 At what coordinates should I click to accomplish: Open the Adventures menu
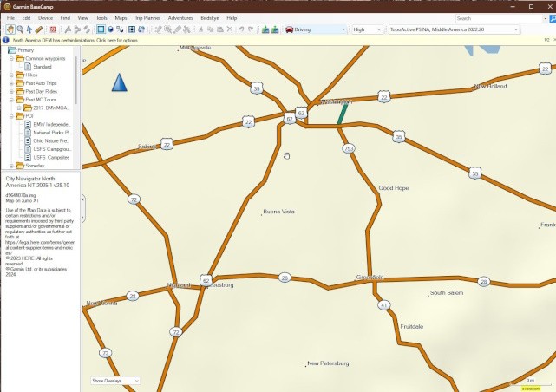pos(180,18)
